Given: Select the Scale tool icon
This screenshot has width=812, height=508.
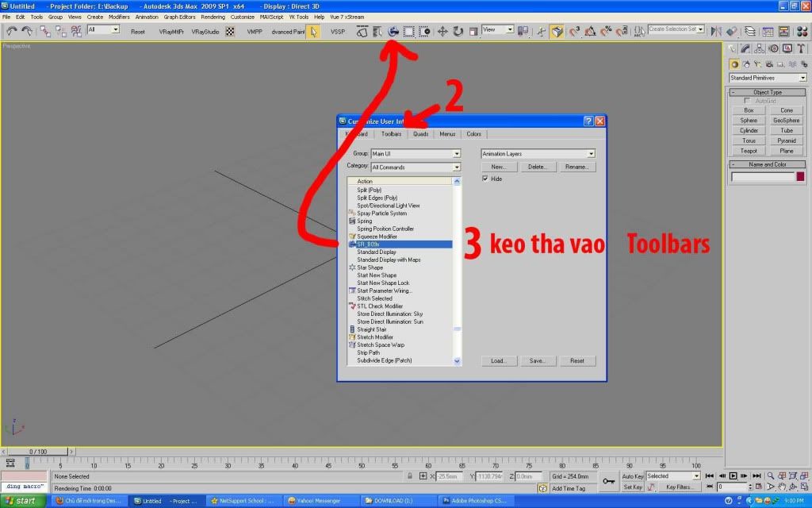Looking at the screenshot, I should tap(473, 32).
